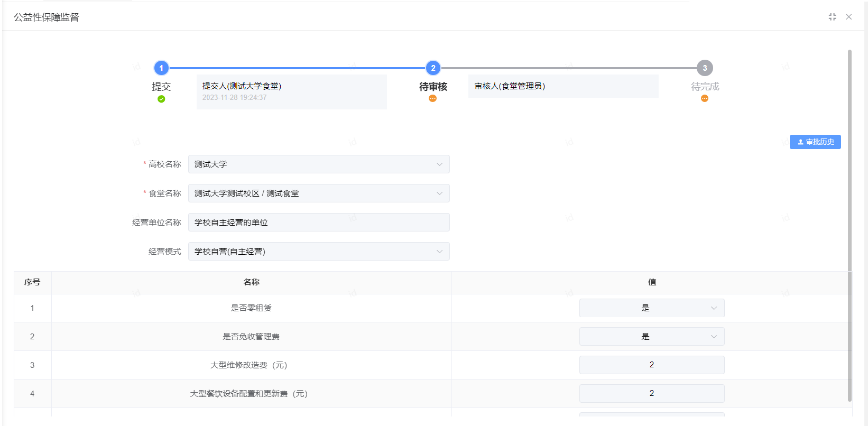
Task: Close the 公益性保障监督 dialog
Action: coord(849,17)
